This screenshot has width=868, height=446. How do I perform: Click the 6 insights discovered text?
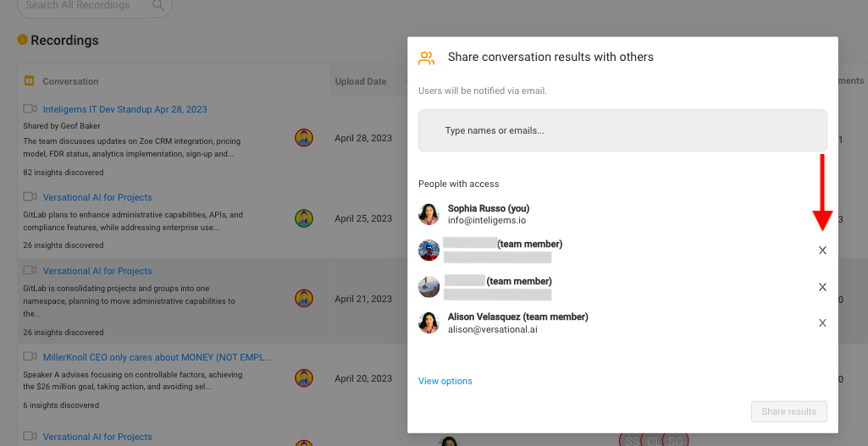click(x=61, y=405)
